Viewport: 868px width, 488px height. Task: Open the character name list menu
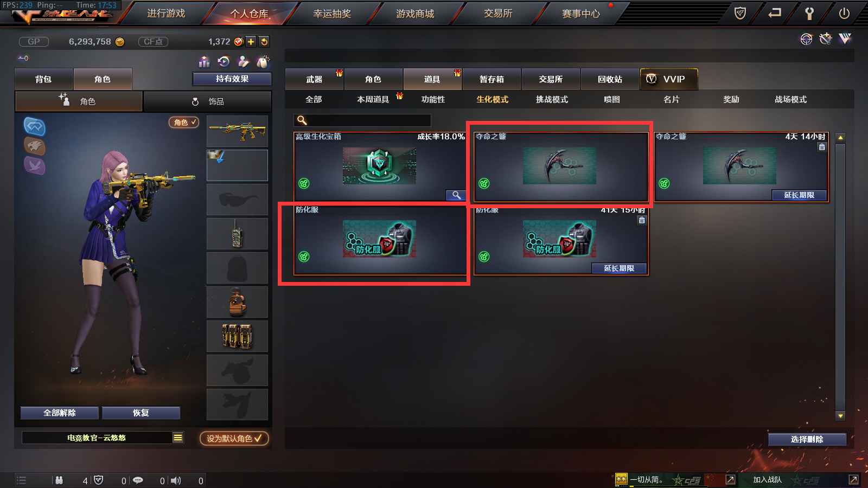tap(178, 438)
